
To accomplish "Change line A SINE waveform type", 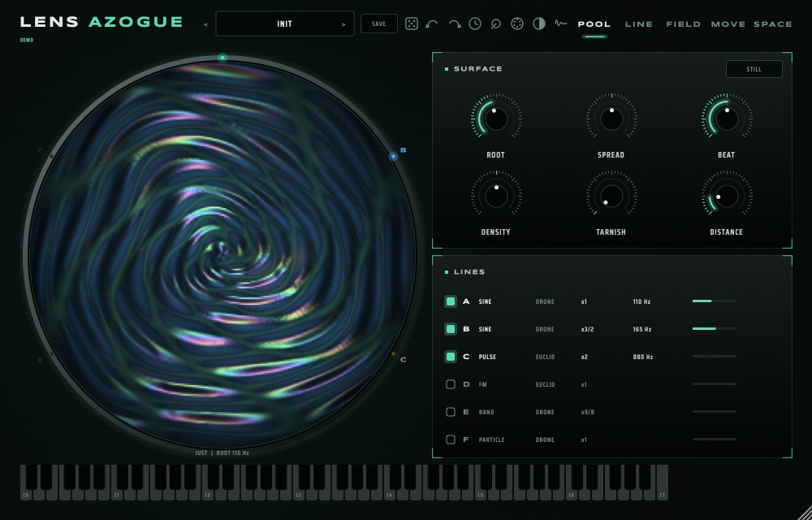I will [486, 302].
